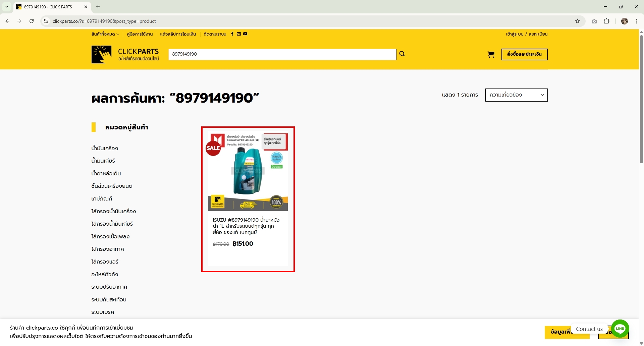Click the search magnifier icon
The height and width of the screenshot is (346, 644).
[x=402, y=54]
